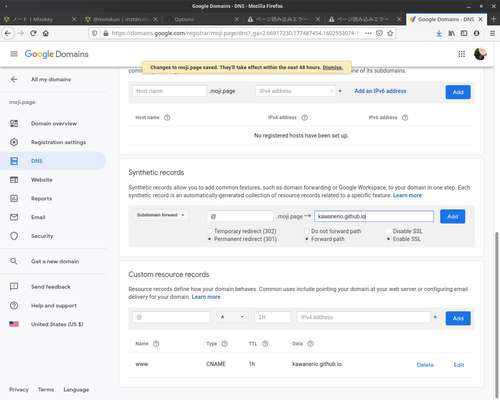The height and width of the screenshot is (400, 500).
Task: Clear the registered host IPv4 address field
Action: click(331, 91)
